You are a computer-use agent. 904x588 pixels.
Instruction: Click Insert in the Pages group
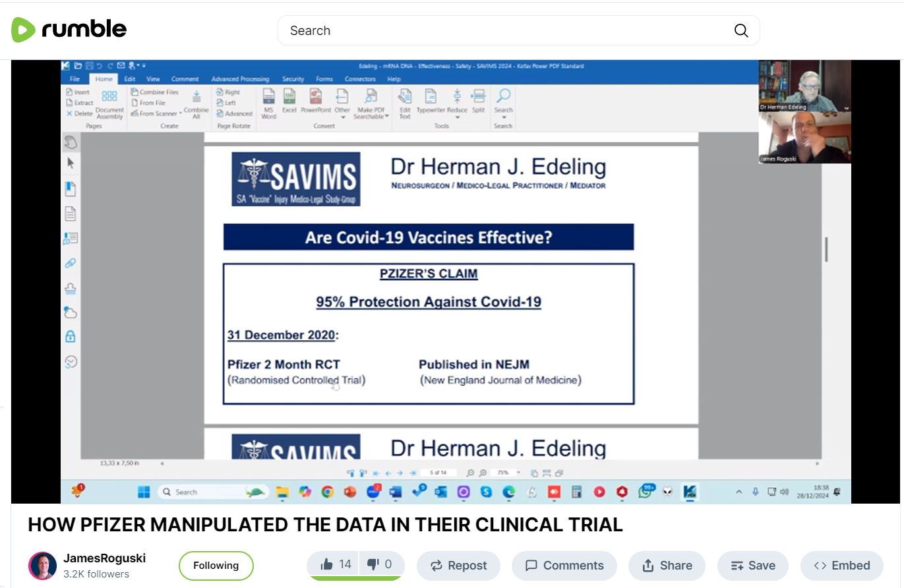78,92
